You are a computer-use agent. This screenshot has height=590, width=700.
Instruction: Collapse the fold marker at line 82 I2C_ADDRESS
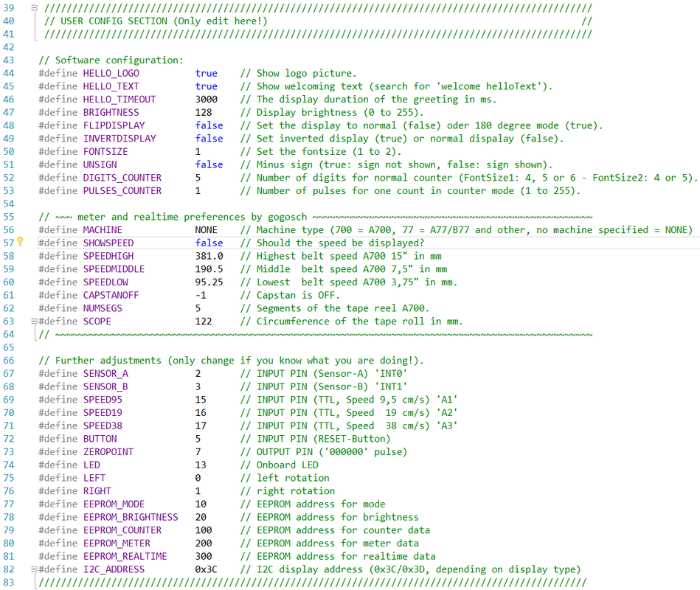(x=35, y=569)
